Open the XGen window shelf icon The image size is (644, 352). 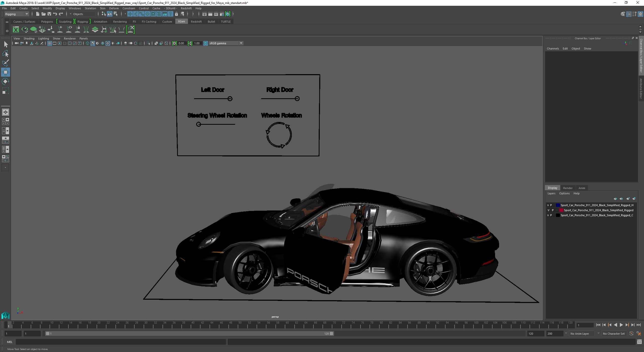[x=16, y=30]
